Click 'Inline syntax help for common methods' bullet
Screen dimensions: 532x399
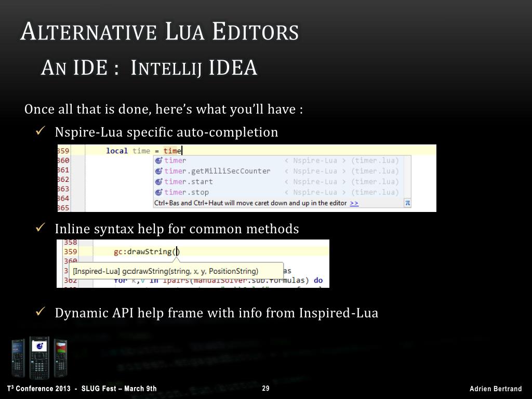[x=177, y=229]
